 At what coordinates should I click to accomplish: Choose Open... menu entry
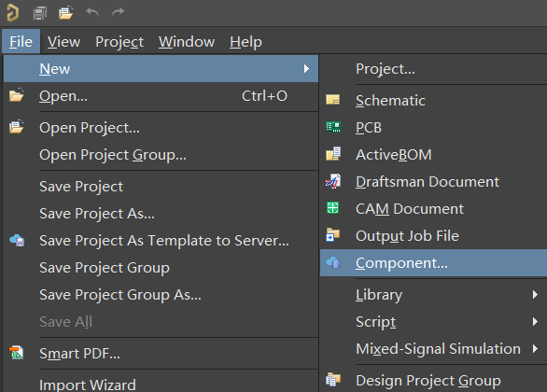pos(161,95)
